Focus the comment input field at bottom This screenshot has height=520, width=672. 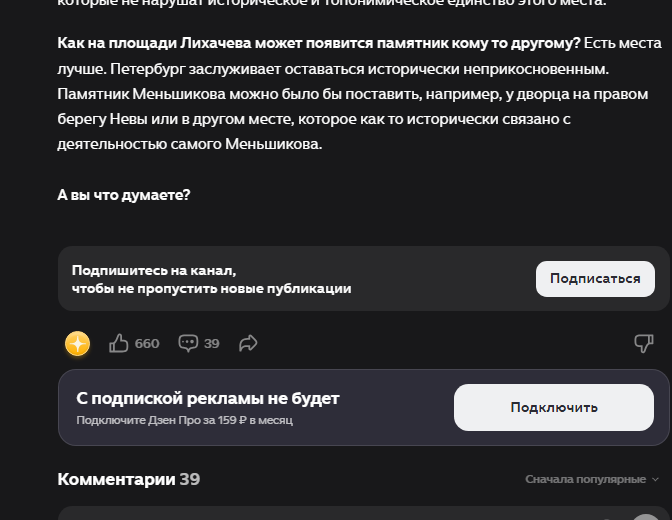point(330,513)
